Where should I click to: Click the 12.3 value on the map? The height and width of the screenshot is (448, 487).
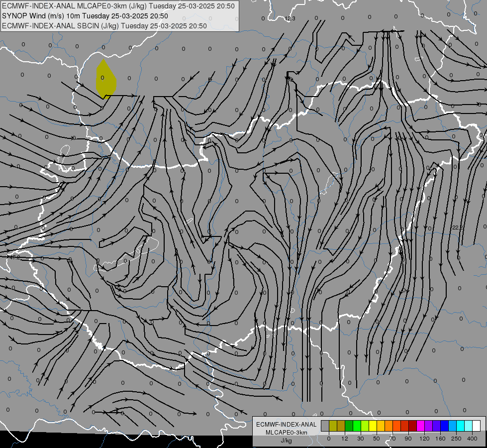290,18
